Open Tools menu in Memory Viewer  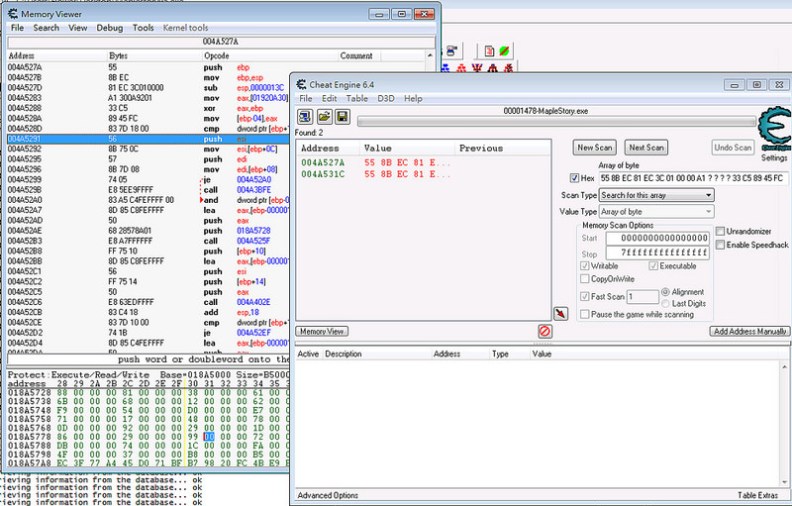pos(143,28)
